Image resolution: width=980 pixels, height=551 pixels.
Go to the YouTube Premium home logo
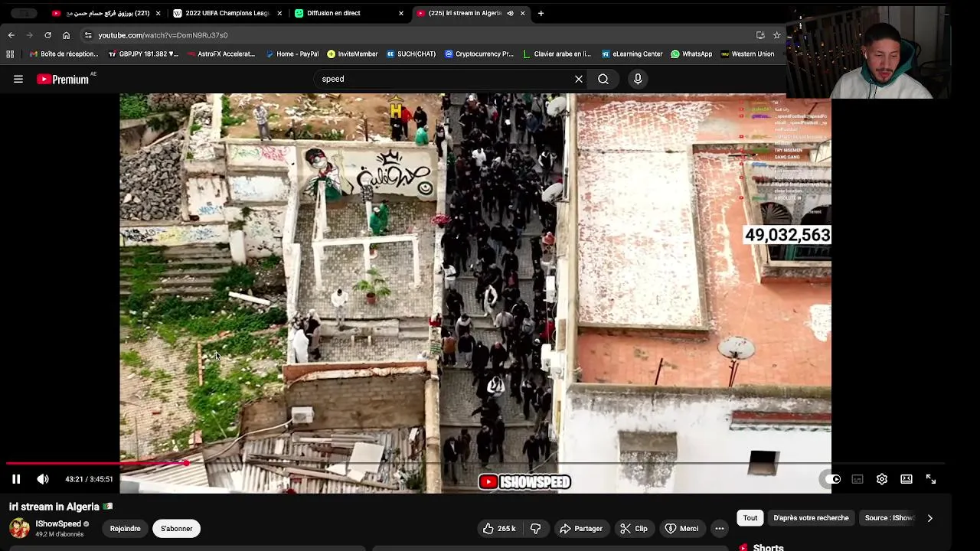(63, 79)
